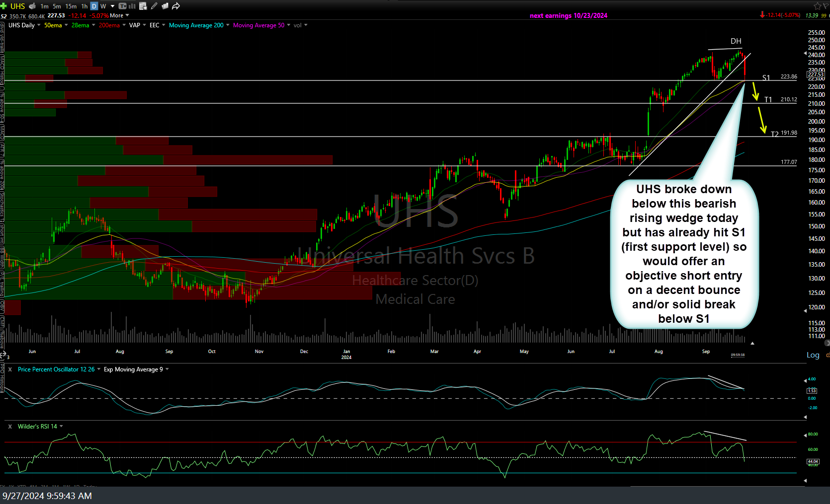Click the share arrow icon
Image resolution: width=830 pixels, height=504 pixels.
(x=175, y=6)
